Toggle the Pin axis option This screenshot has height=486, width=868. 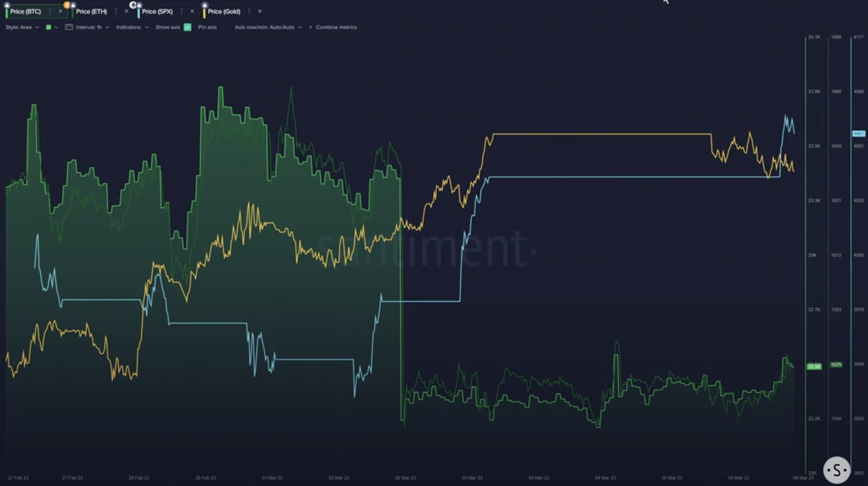pyautogui.click(x=207, y=27)
